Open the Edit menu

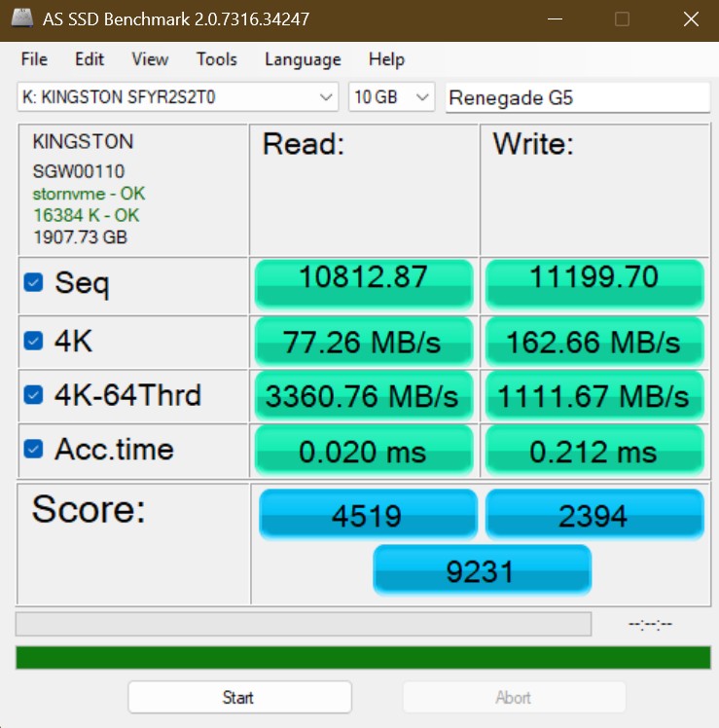90,59
